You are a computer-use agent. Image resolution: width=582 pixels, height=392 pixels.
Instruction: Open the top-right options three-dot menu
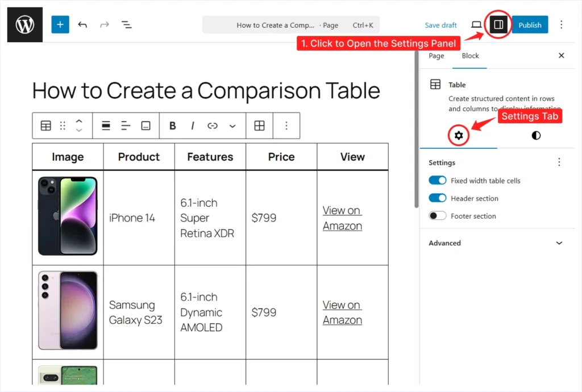point(561,25)
